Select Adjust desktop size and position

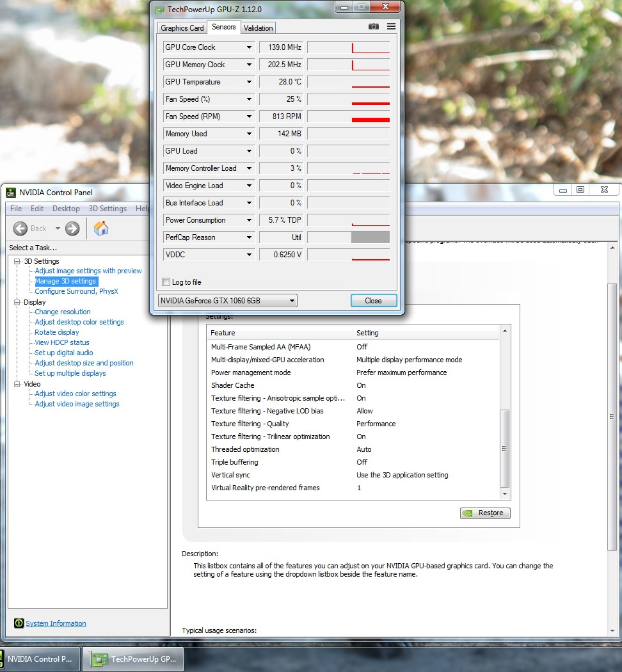84,363
